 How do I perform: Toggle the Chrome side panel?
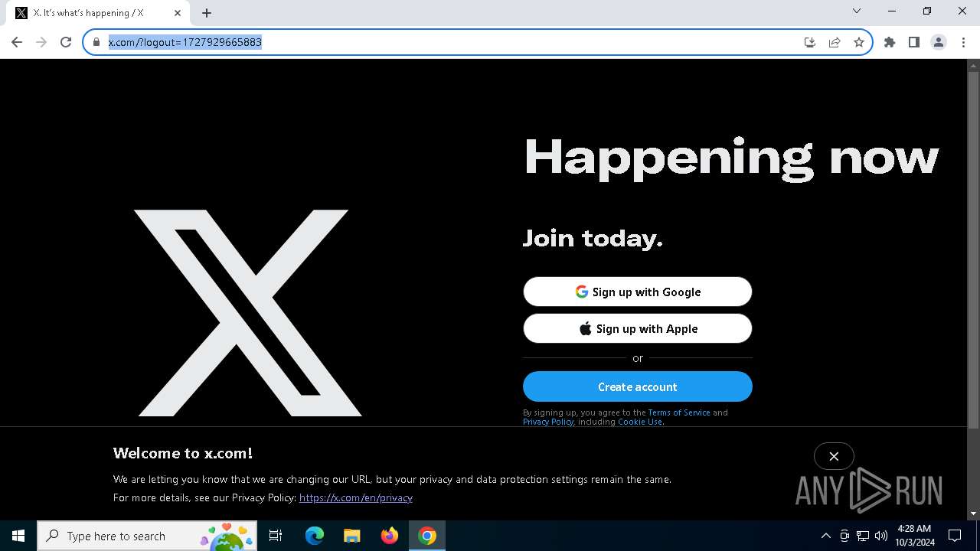click(914, 42)
